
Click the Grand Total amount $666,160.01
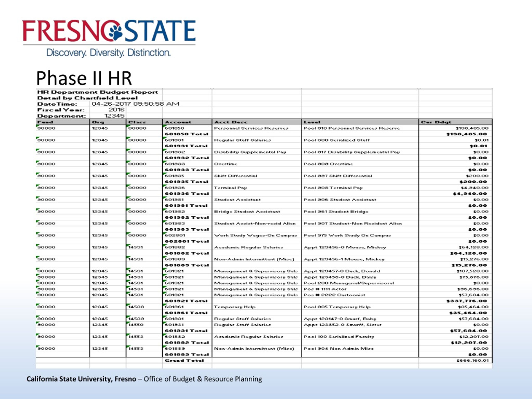click(473, 361)
